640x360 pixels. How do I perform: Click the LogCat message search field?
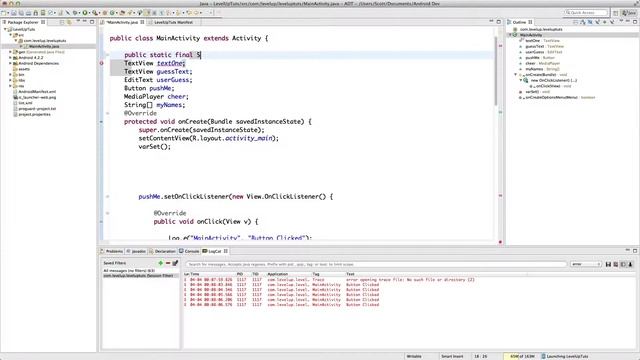click(376, 264)
